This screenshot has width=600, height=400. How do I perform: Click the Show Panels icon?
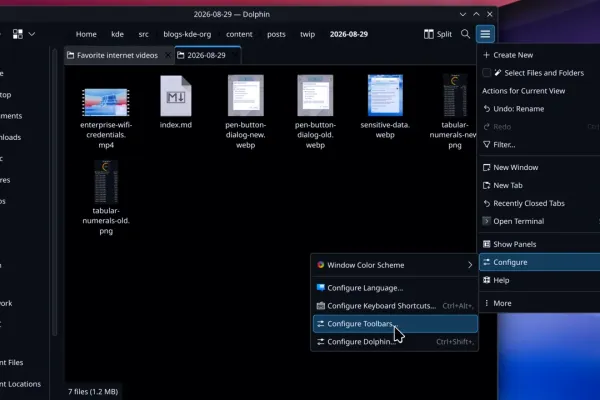(x=486, y=244)
